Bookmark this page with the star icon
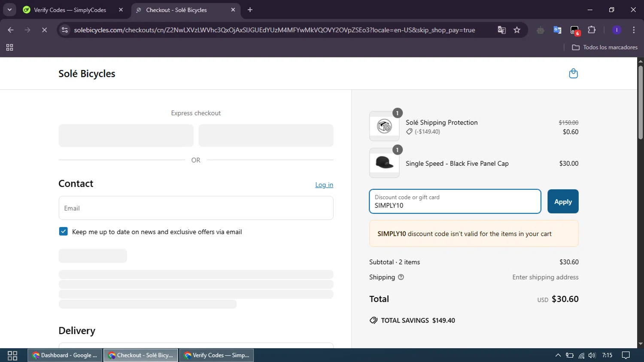The image size is (644, 362). tap(517, 30)
